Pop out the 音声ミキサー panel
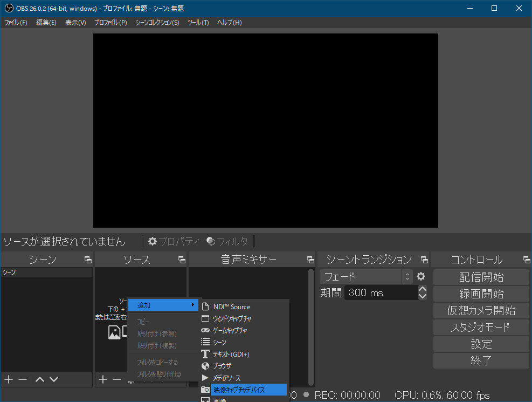 [311, 259]
